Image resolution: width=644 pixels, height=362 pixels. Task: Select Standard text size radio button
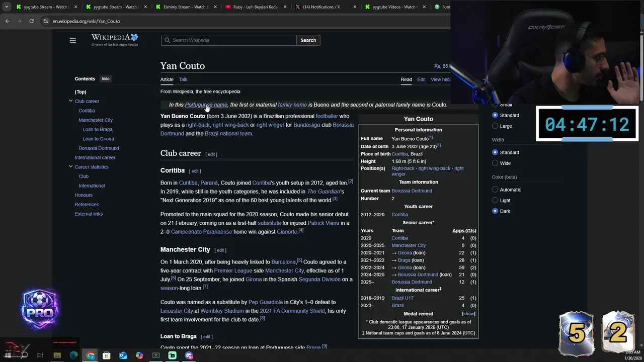(x=495, y=115)
